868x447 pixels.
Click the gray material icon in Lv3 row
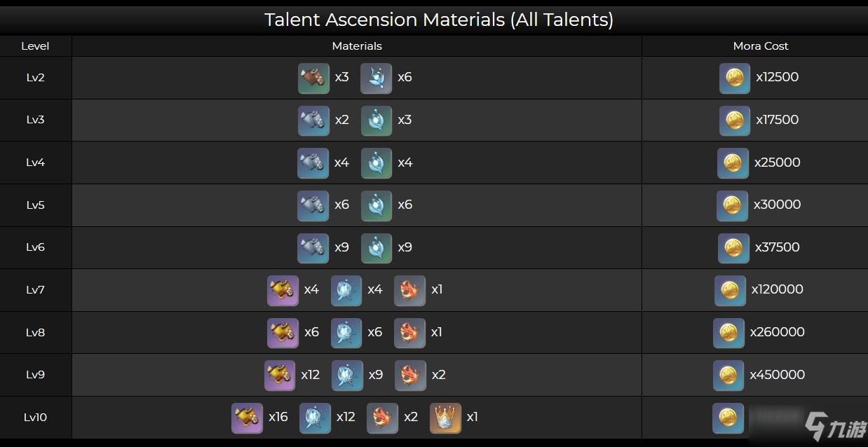(x=313, y=121)
